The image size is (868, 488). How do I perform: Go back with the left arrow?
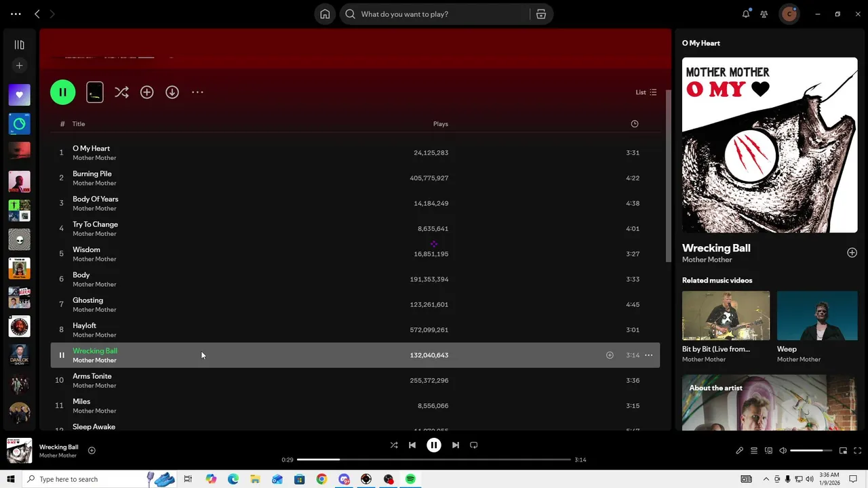coord(37,14)
